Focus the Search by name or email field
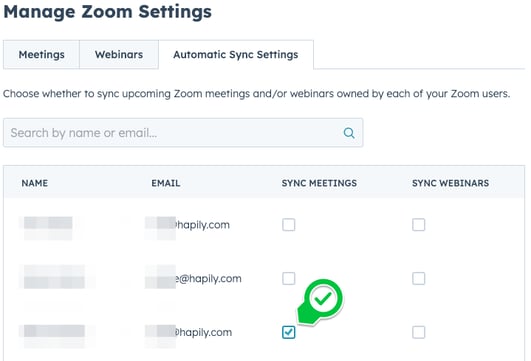The image size is (531, 361). point(183,133)
